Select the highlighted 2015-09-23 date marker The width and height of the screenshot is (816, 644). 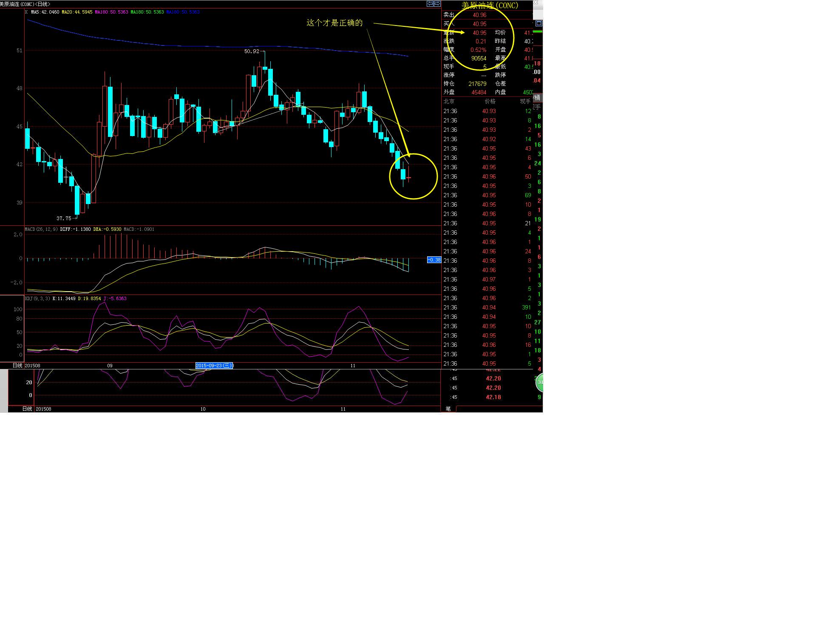click(214, 366)
